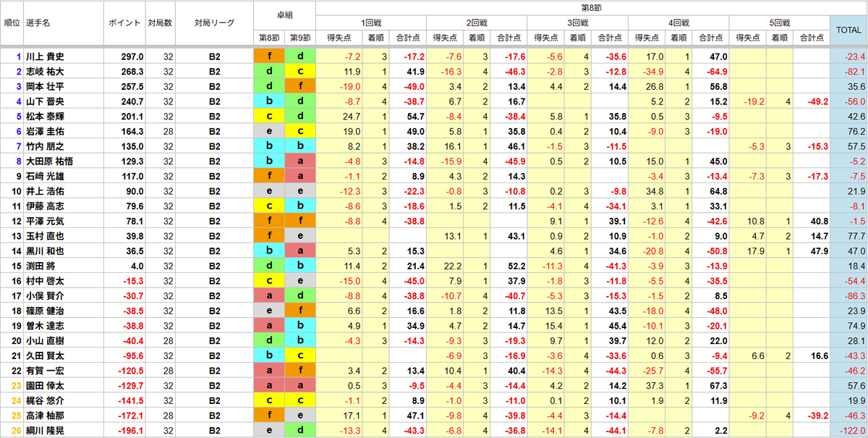Image resolution: width=868 pixels, height=438 pixels.
Task: Select the -196.1 points value
Action: click(x=130, y=431)
